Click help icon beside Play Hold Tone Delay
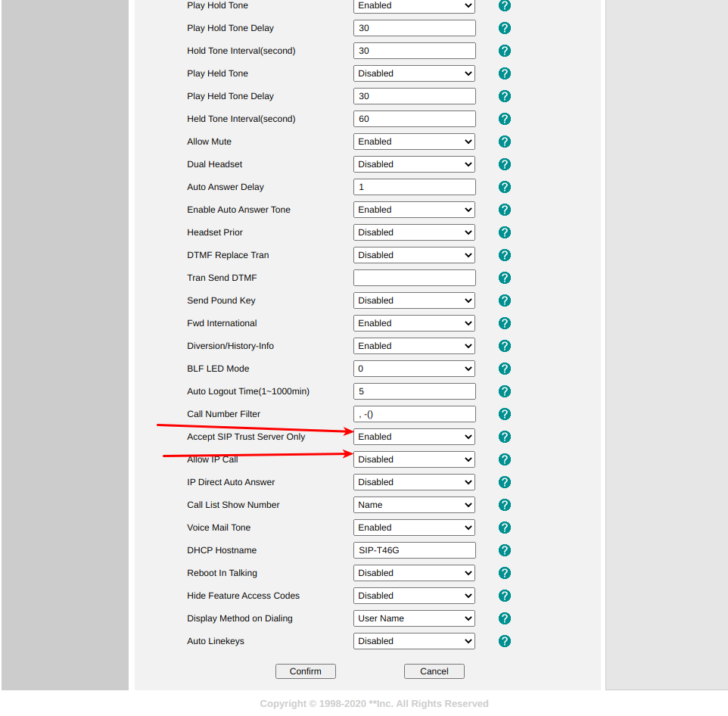This screenshot has height=716, width=728. coord(505,28)
